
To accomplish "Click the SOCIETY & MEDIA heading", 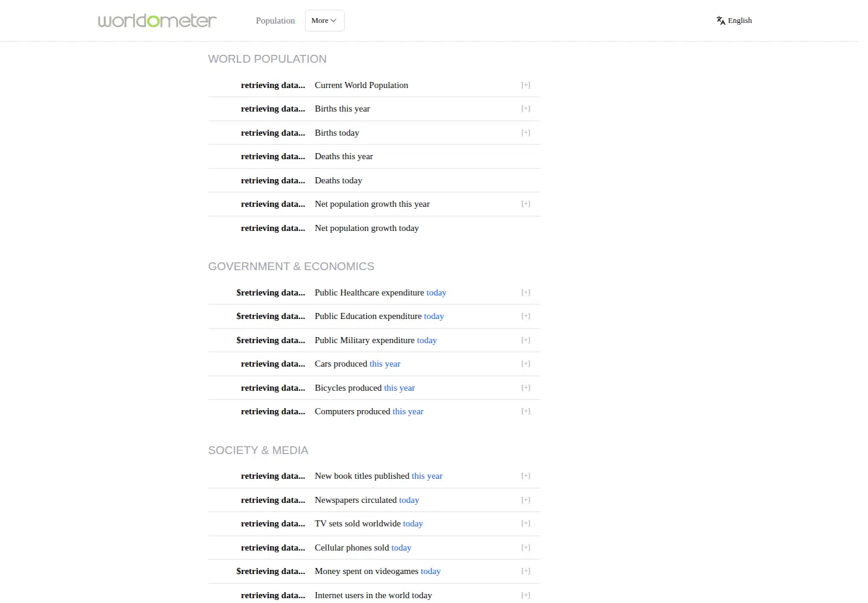I will click(x=258, y=450).
